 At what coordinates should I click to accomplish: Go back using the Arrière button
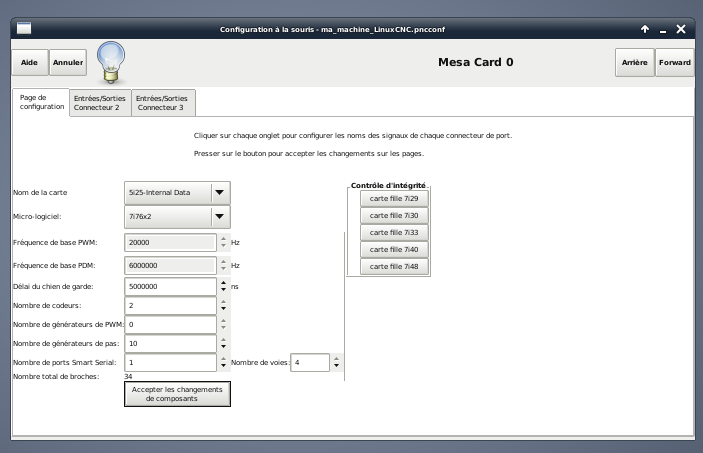coord(634,62)
